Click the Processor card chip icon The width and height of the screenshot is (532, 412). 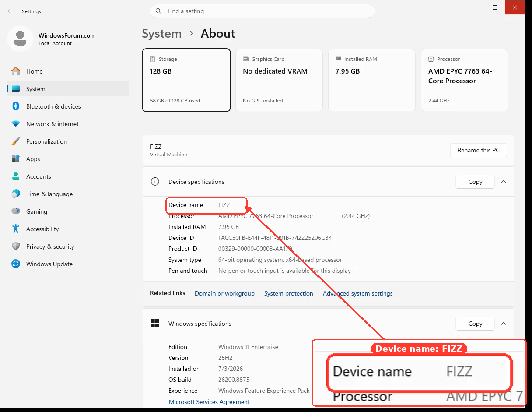click(x=431, y=59)
